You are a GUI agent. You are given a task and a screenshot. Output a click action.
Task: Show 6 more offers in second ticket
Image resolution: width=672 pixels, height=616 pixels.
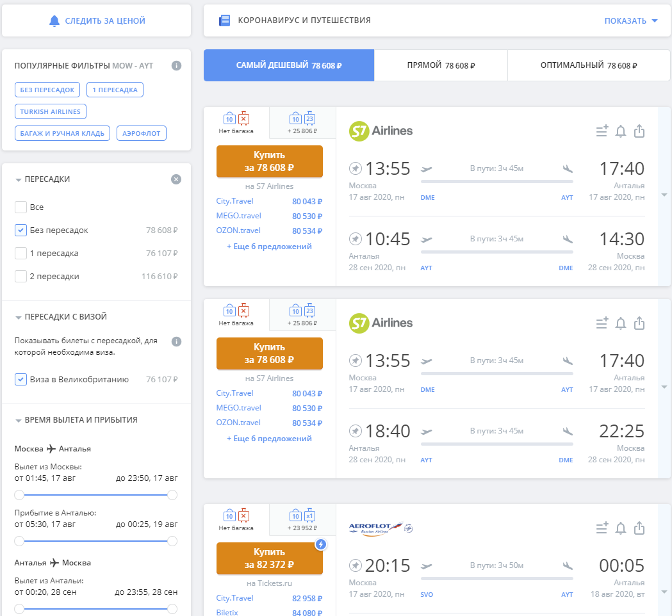click(269, 439)
